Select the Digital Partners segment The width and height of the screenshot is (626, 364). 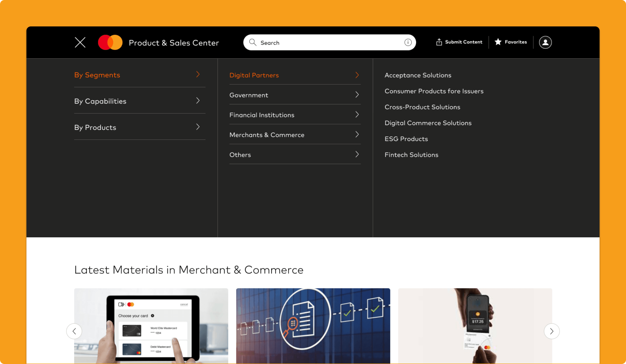254,75
